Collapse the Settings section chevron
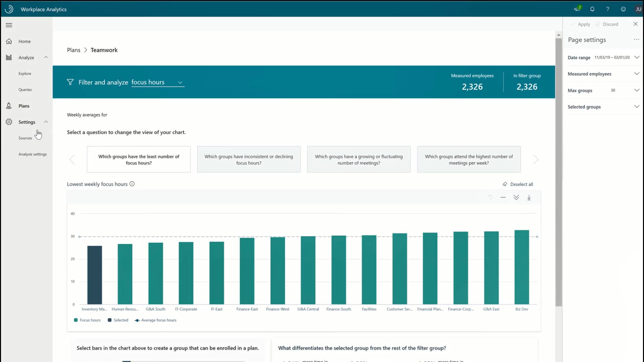644x362 pixels. coord(46,122)
